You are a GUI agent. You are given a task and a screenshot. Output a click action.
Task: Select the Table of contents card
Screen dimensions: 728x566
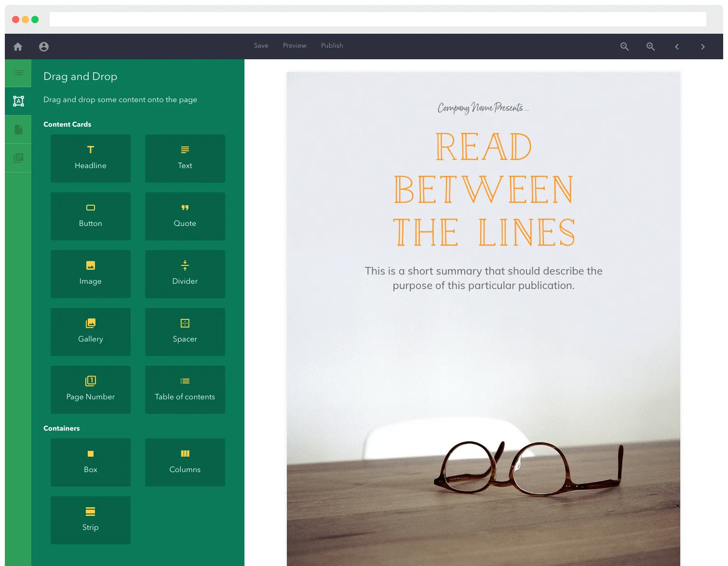(185, 390)
